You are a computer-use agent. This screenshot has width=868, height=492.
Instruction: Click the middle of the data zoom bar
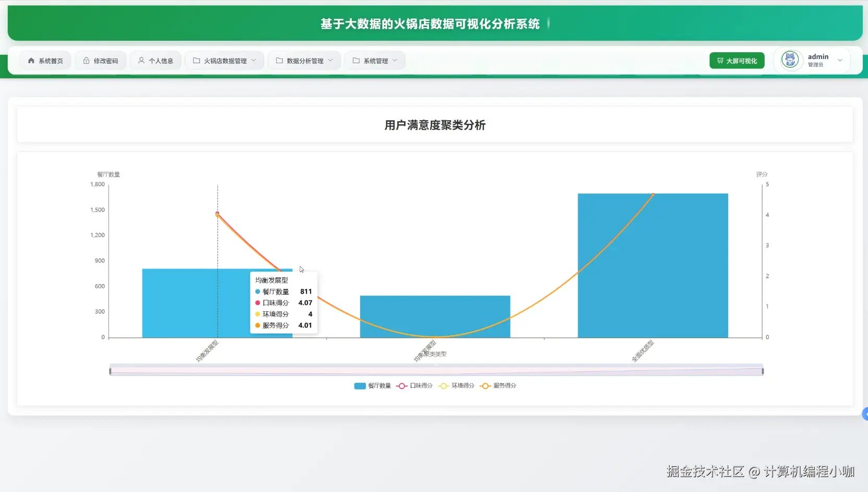click(x=436, y=370)
